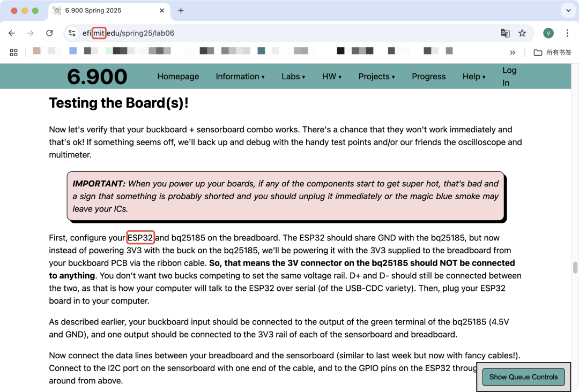Open the Progress nav item
This screenshot has width=579, height=392.
[x=429, y=77]
